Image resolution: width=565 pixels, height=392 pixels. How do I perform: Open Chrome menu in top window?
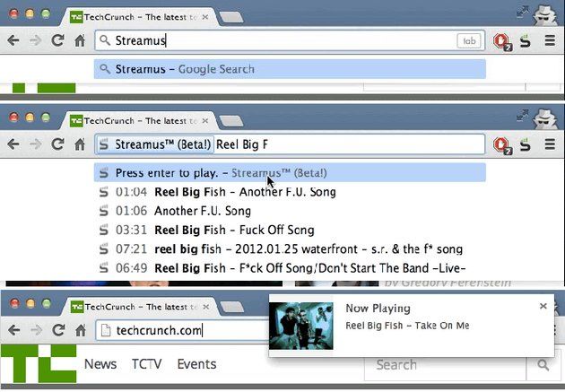coord(550,40)
